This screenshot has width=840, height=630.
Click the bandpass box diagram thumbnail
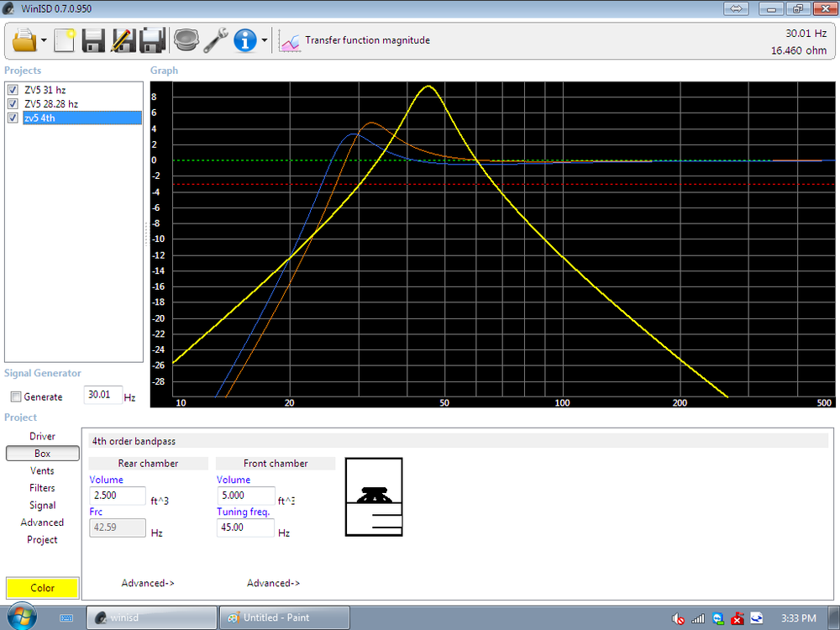pos(374,496)
